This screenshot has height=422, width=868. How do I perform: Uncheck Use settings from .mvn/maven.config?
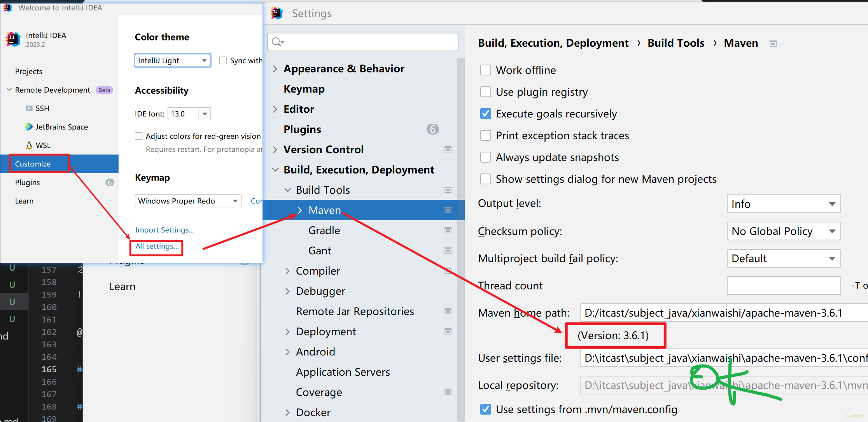[486, 409]
